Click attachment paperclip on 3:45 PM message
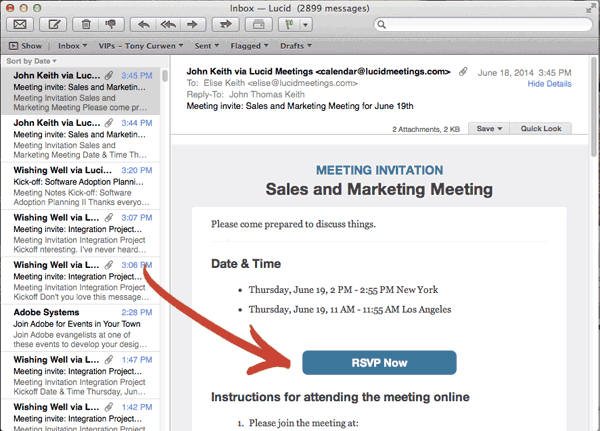Screen dimensions: 600x431 [109, 75]
